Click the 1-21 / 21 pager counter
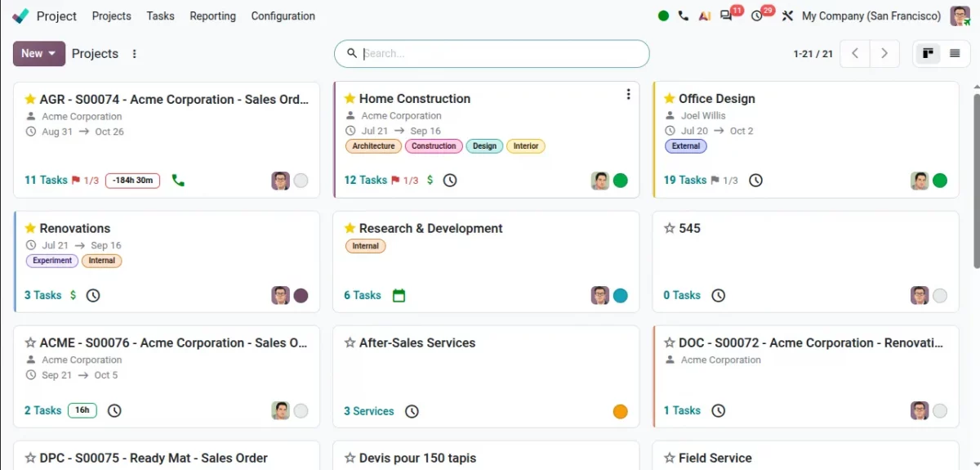The image size is (980, 470). tap(813, 54)
